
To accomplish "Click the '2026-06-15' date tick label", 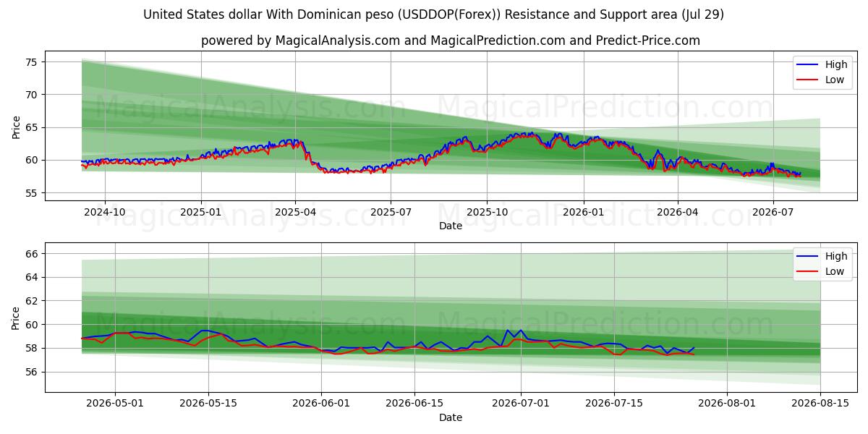I will pyautogui.click(x=414, y=404).
